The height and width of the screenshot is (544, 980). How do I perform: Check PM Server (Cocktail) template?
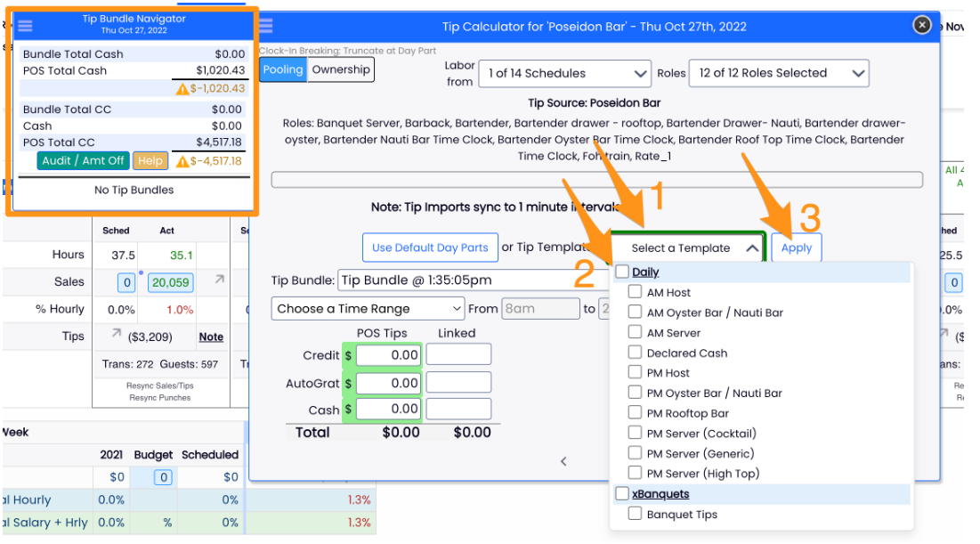(x=635, y=433)
